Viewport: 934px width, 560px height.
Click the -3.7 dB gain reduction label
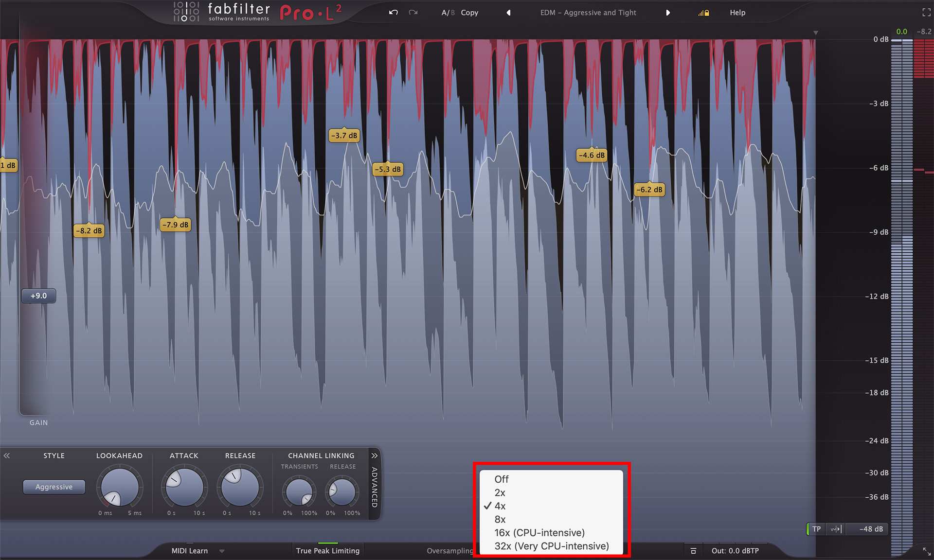click(344, 136)
